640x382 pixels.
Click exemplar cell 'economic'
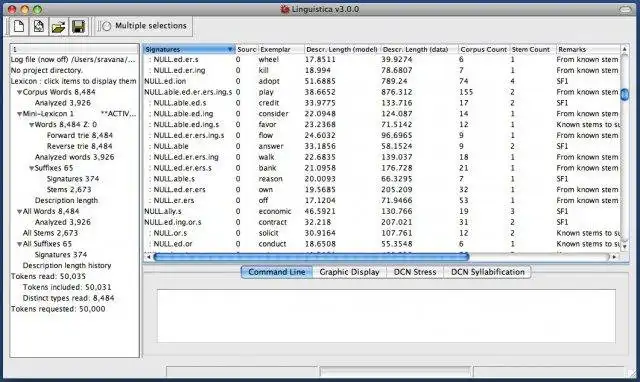pos(275,211)
